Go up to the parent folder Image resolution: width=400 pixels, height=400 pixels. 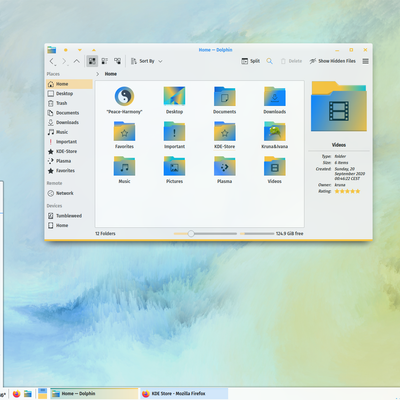click(76, 61)
